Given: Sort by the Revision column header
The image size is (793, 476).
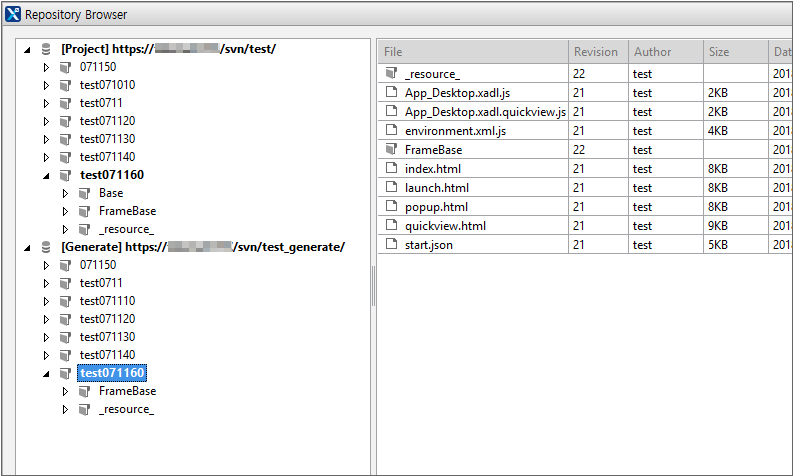Looking at the screenshot, I should coord(595,51).
